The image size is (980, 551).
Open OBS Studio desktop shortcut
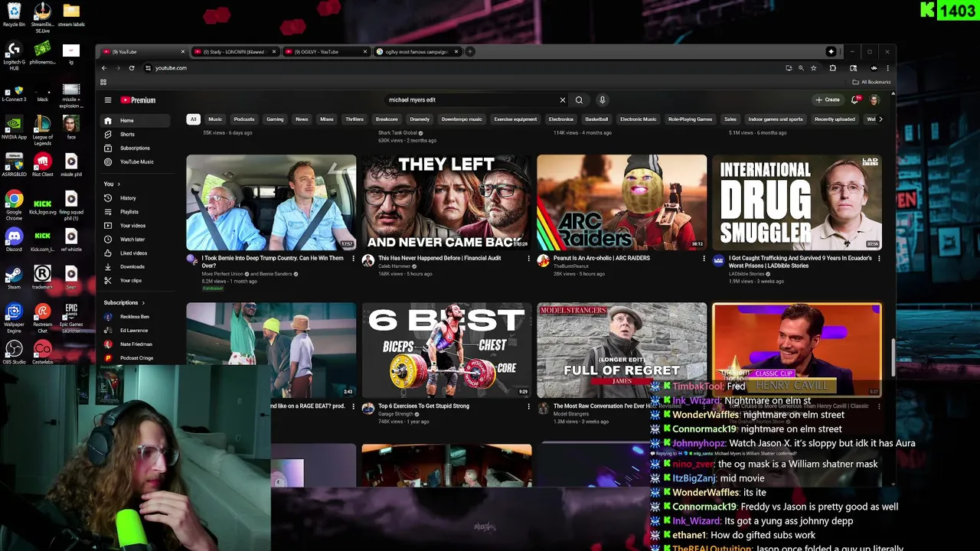(x=14, y=352)
